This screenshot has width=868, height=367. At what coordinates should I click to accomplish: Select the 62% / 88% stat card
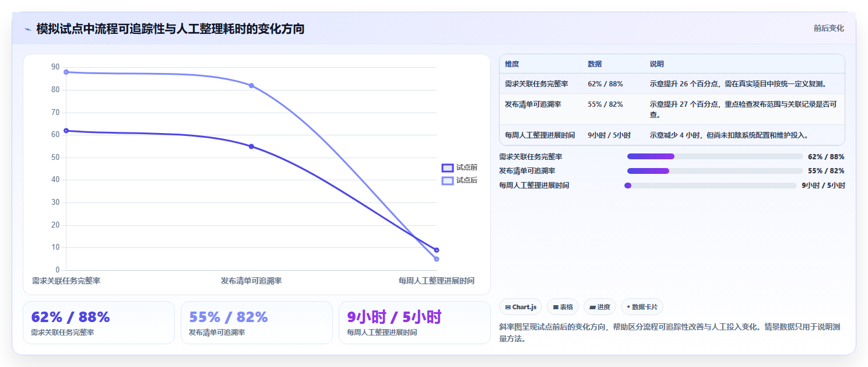click(99, 323)
